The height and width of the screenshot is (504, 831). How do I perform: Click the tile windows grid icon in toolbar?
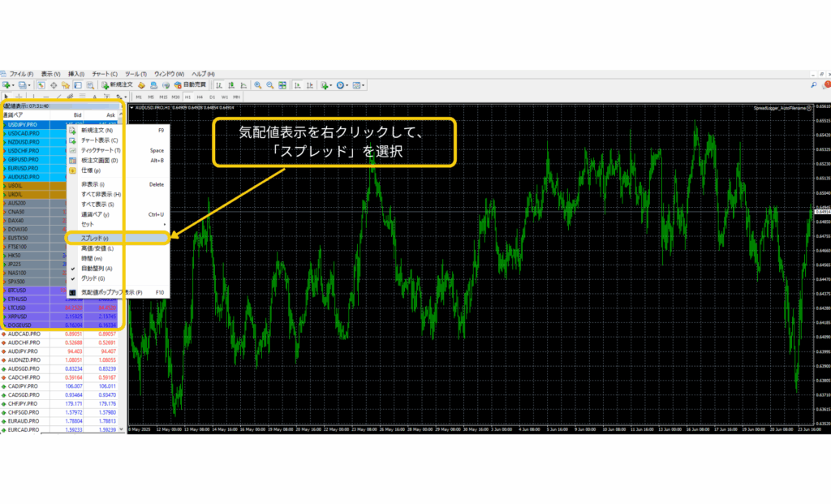point(284,84)
